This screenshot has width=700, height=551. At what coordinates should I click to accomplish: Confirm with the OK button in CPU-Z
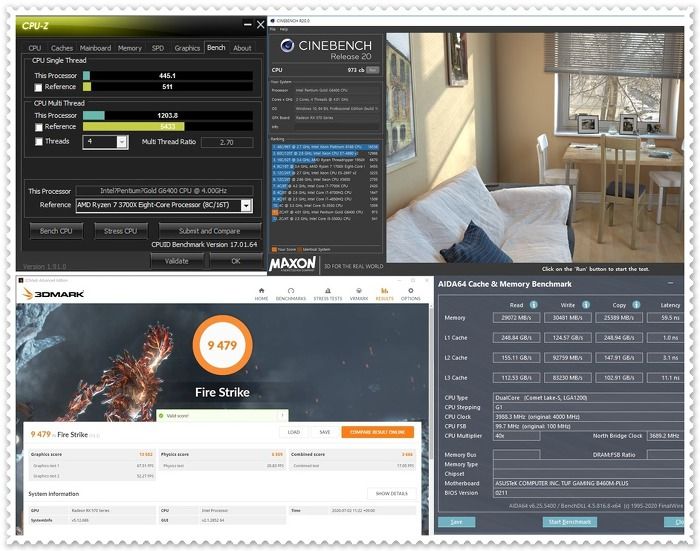pos(236,261)
